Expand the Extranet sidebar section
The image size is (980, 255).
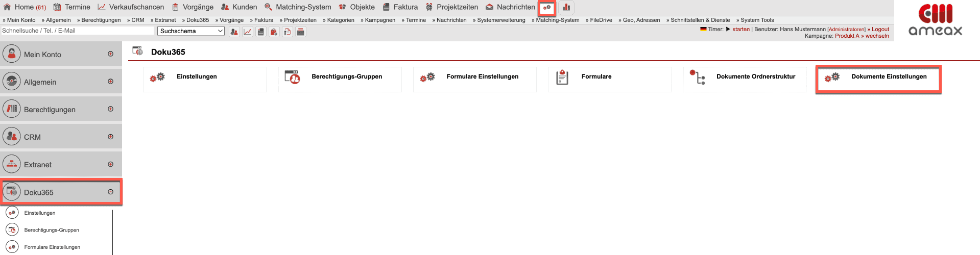coord(110,164)
